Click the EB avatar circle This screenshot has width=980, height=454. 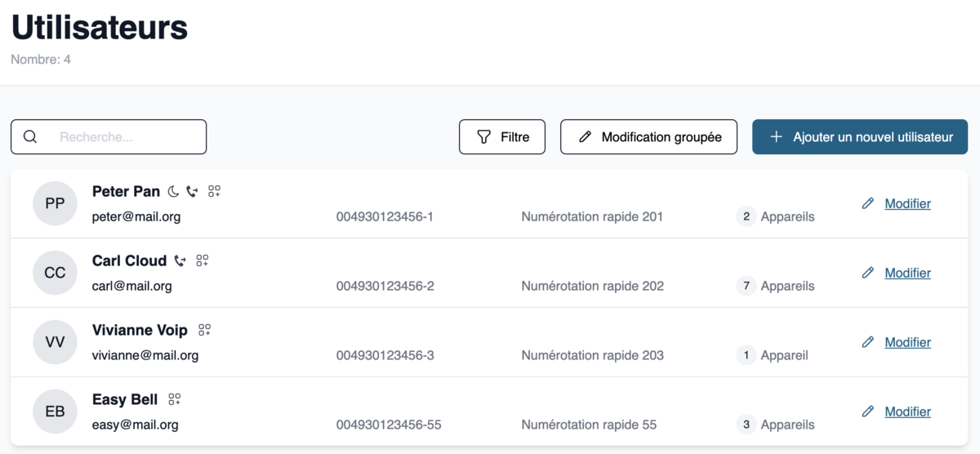55,412
